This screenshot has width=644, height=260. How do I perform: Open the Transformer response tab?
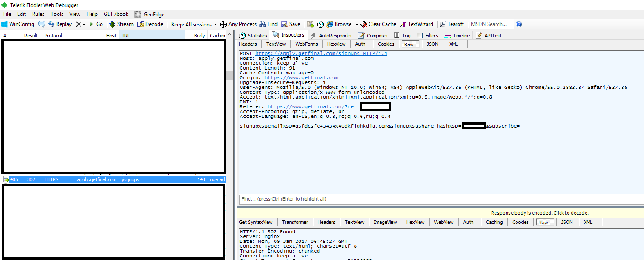click(295, 222)
